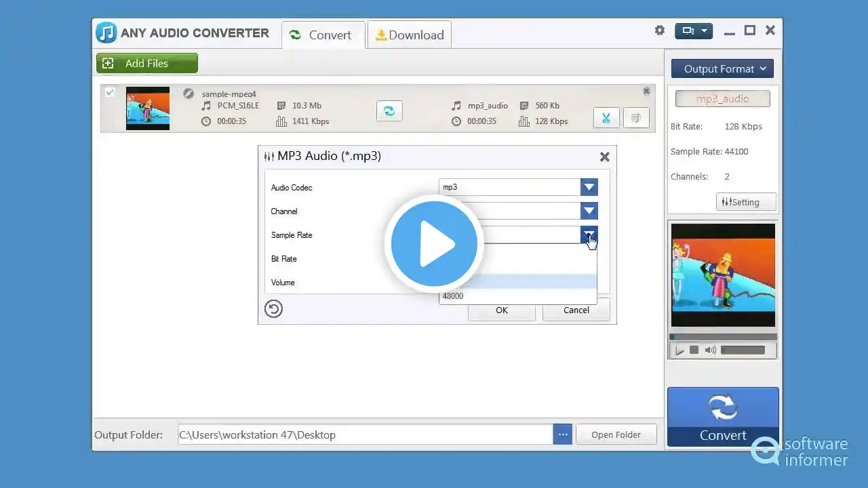Close the MP3 Audio settings dialog

(x=605, y=157)
